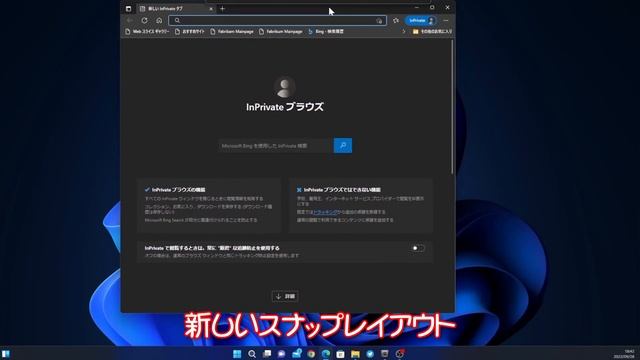Open the Windows Start menu
The height and width of the screenshot is (360, 640).
pyautogui.click(x=237, y=354)
